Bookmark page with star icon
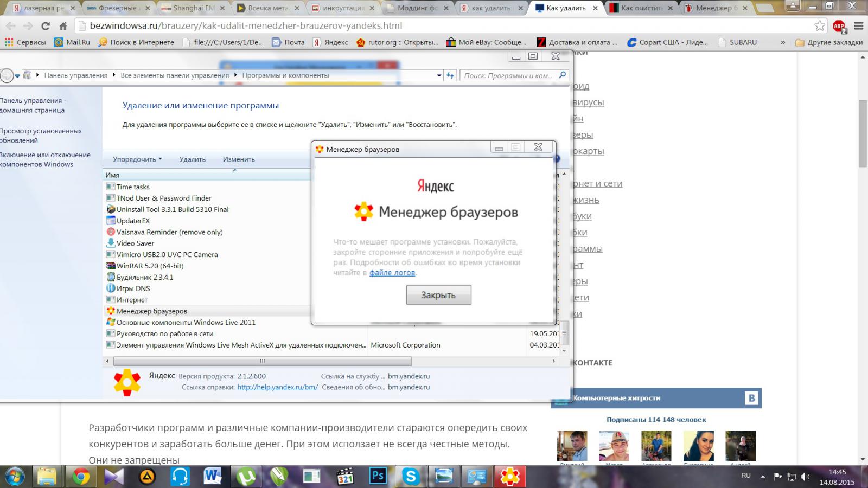 click(x=819, y=26)
